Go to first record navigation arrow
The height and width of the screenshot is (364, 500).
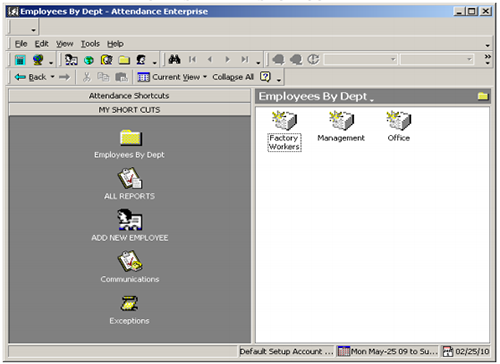[192, 60]
